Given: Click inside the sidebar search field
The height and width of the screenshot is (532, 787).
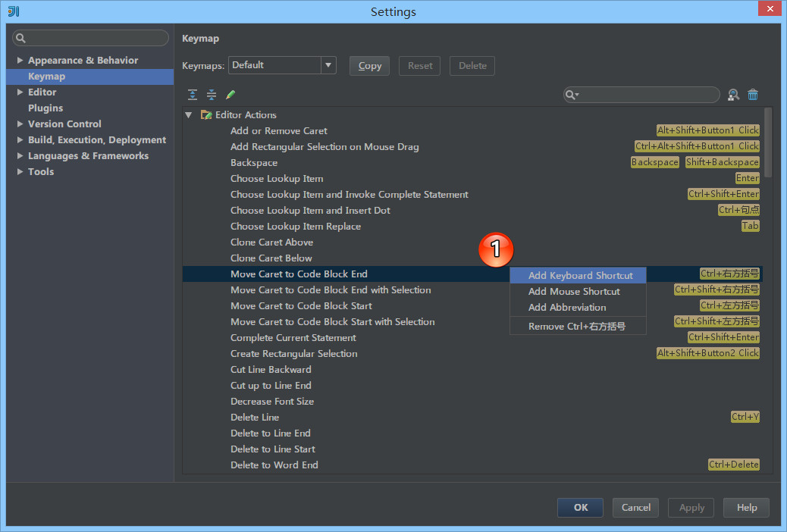Looking at the screenshot, I should (91, 37).
